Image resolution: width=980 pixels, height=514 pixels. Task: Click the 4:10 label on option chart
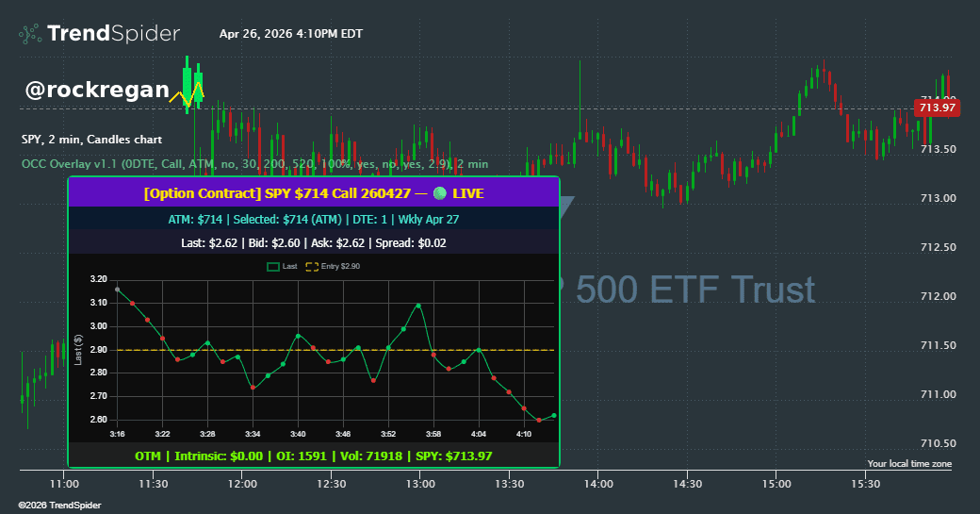tap(524, 434)
